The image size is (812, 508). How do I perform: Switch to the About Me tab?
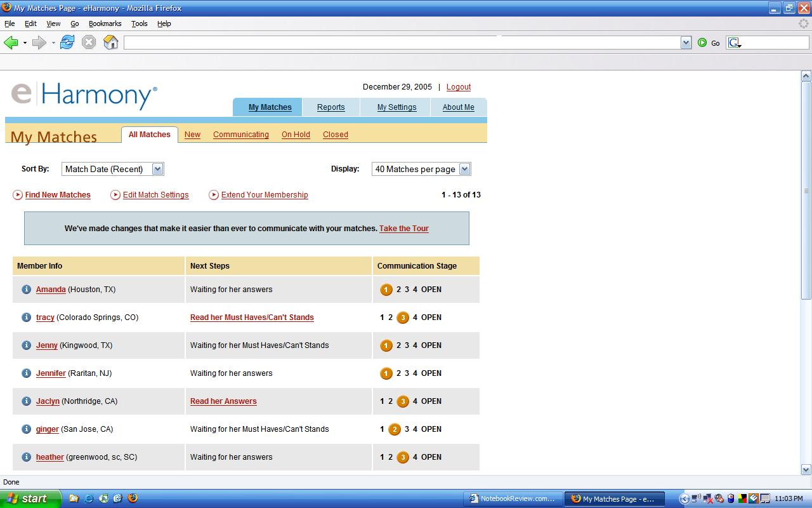(x=459, y=107)
